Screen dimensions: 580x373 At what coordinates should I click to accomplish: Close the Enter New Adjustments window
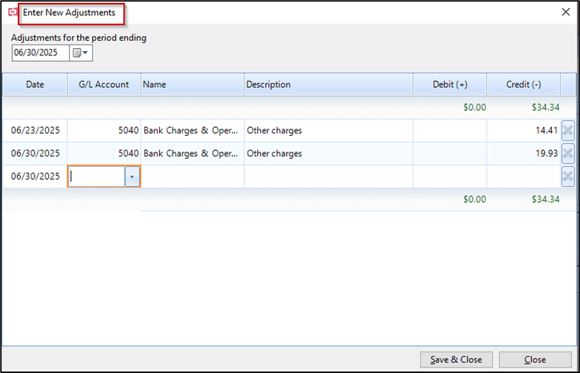click(566, 12)
